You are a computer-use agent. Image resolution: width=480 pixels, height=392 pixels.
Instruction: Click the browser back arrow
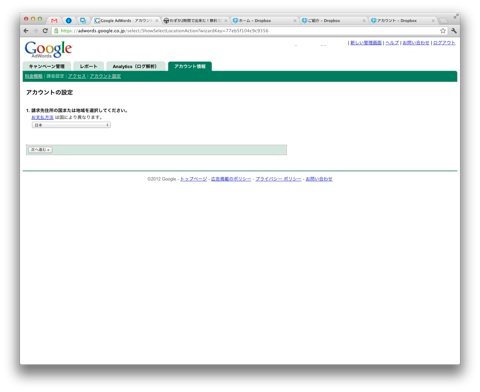coord(26,31)
